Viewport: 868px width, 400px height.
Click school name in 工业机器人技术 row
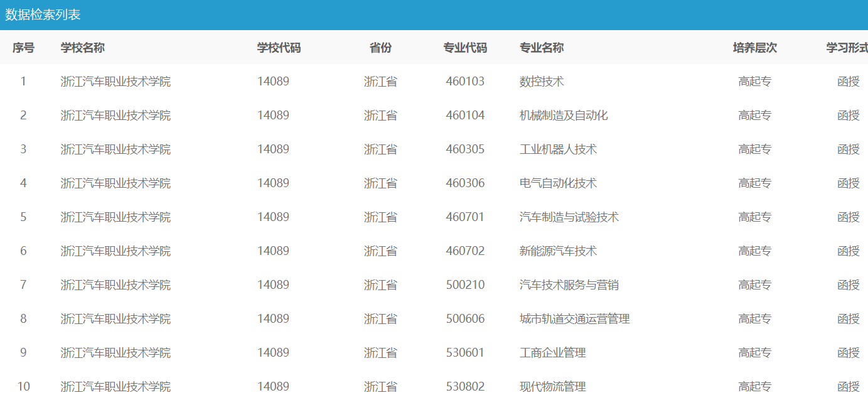(115, 149)
